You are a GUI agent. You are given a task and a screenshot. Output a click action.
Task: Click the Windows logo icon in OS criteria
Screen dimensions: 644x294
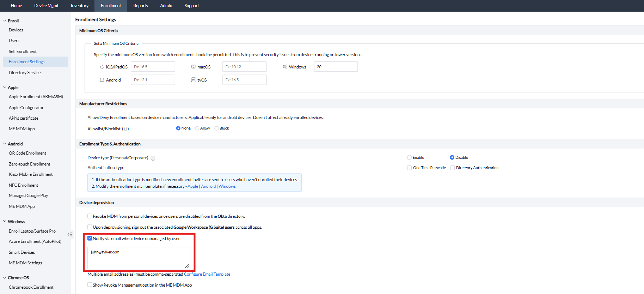(285, 67)
